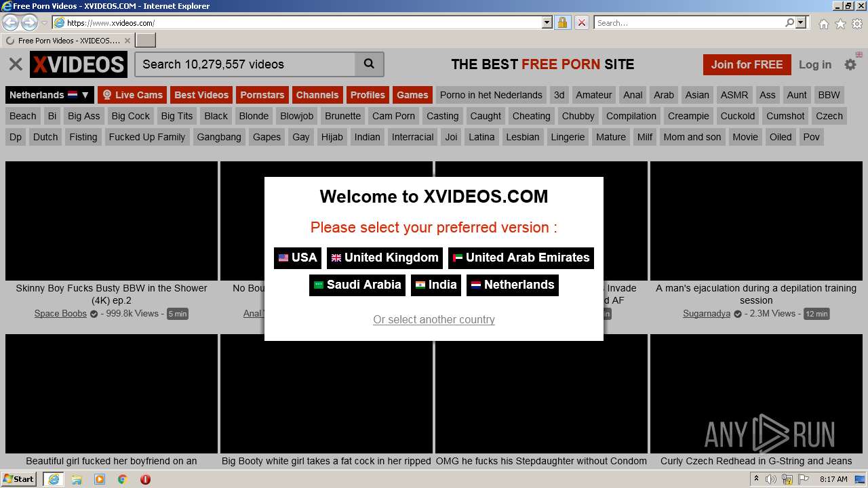The width and height of the screenshot is (868, 488).
Task: Select the India version button
Action: point(436,285)
